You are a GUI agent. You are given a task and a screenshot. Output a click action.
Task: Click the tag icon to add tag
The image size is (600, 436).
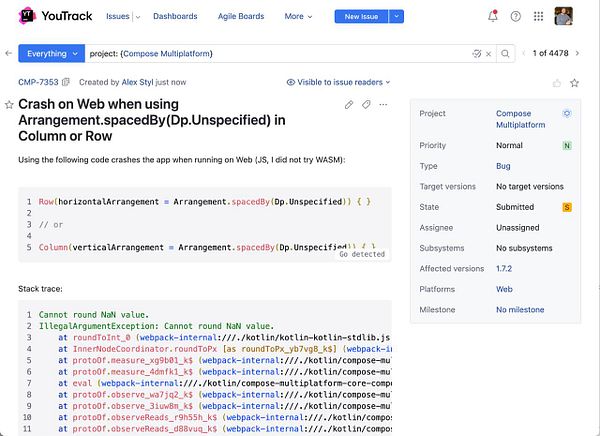click(366, 105)
